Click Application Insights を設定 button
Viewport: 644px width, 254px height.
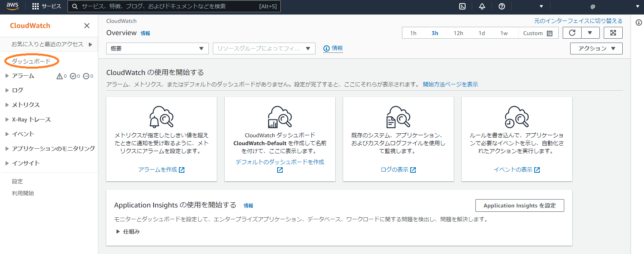(519, 205)
